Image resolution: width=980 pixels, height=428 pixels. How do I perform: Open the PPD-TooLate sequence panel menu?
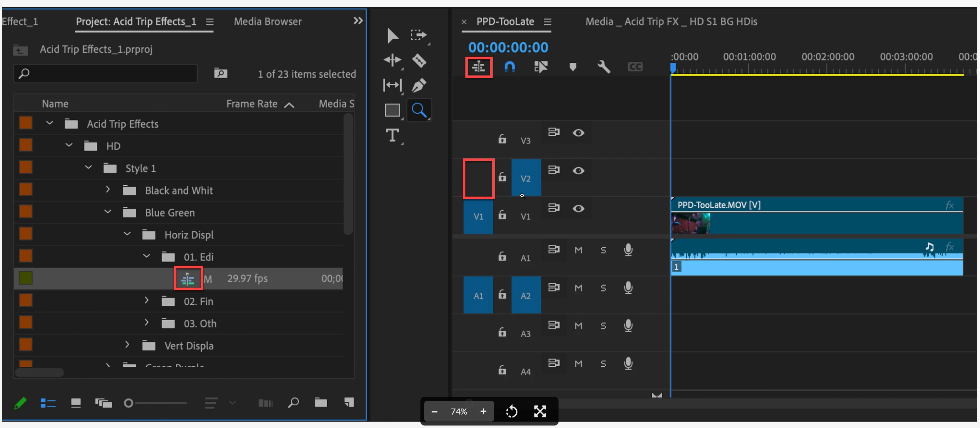(548, 22)
